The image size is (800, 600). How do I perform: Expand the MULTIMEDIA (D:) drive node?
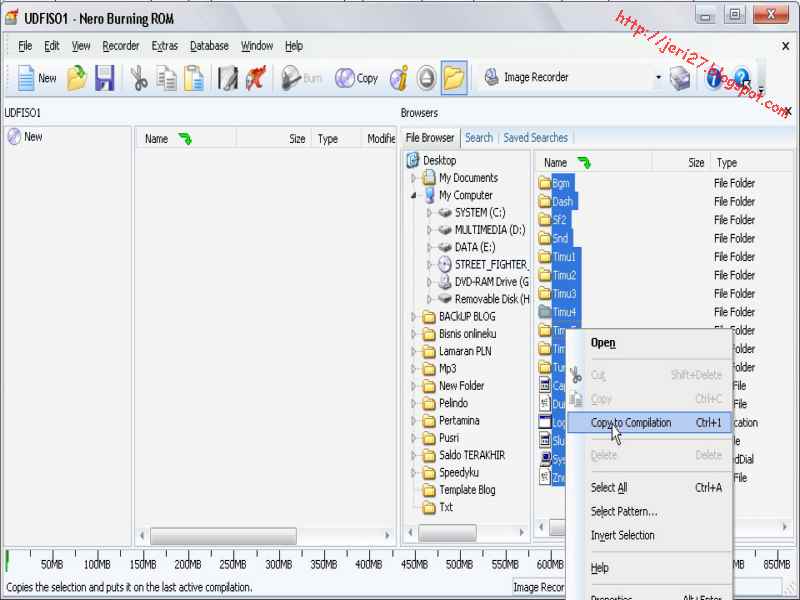429,230
